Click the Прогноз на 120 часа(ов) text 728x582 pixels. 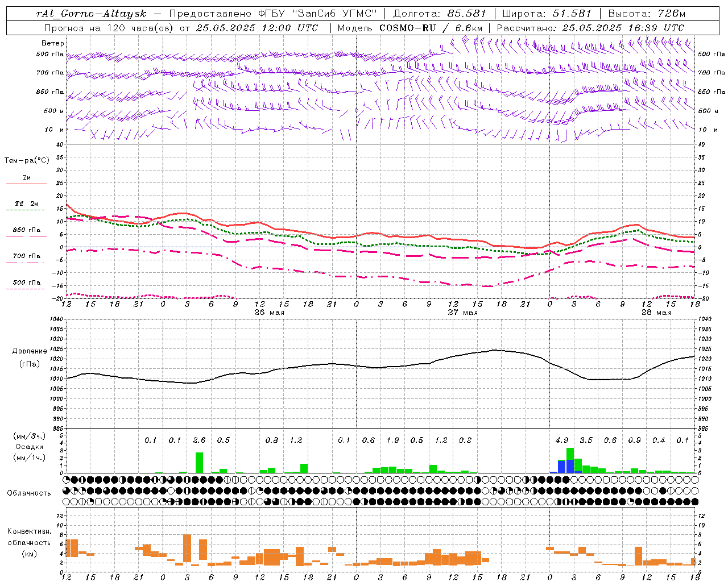coord(109,28)
